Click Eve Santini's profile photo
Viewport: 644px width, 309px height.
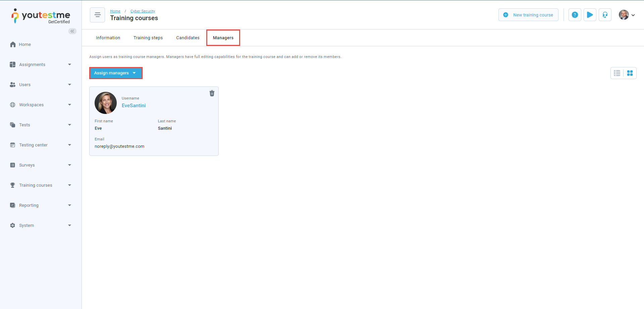pyautogui.click(x=106, y=103)
